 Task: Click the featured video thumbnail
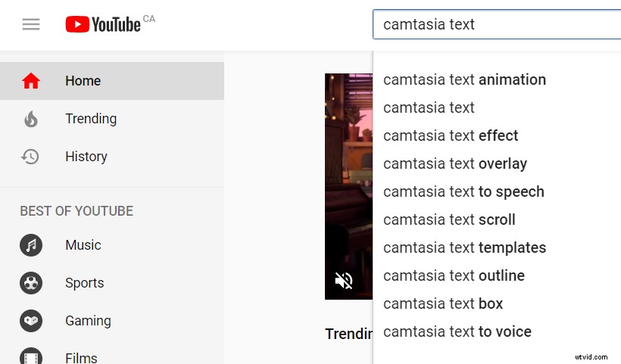[348, 182]
